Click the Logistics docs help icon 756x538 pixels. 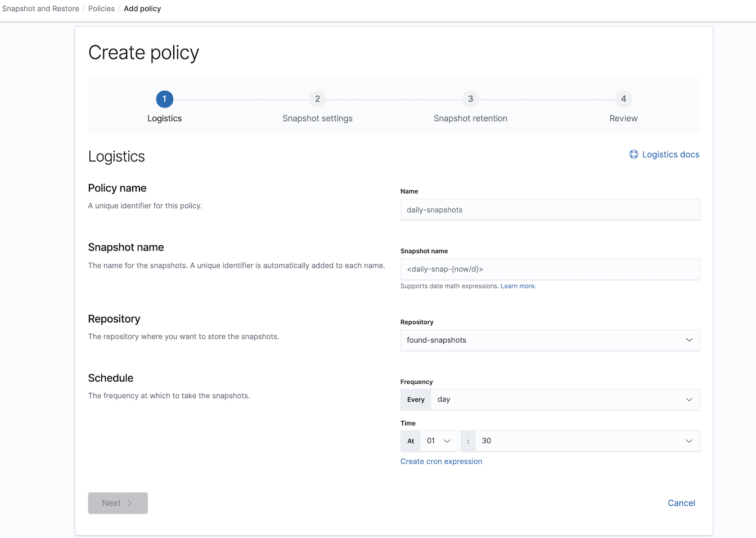click(x=633, y=154)
